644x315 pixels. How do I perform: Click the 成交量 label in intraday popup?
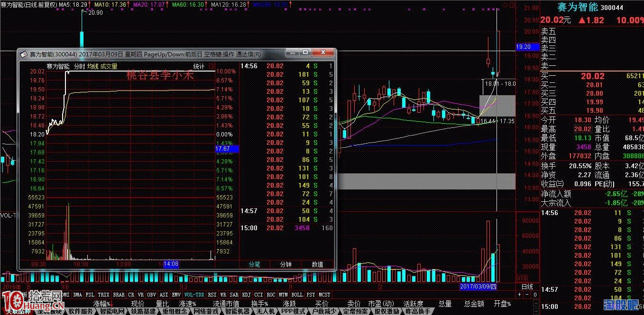click(109, 66)
